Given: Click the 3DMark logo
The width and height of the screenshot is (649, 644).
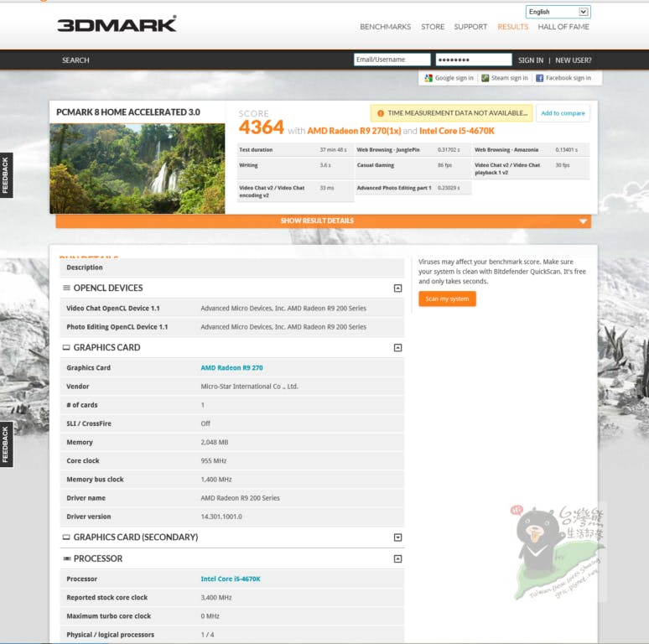Looking at the screenshot, I should [x=117, y=24].
